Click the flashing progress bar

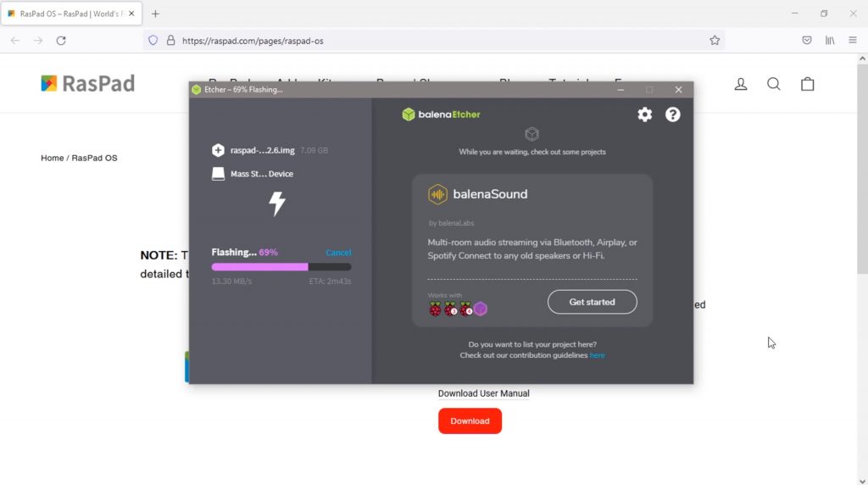point(281,266)
